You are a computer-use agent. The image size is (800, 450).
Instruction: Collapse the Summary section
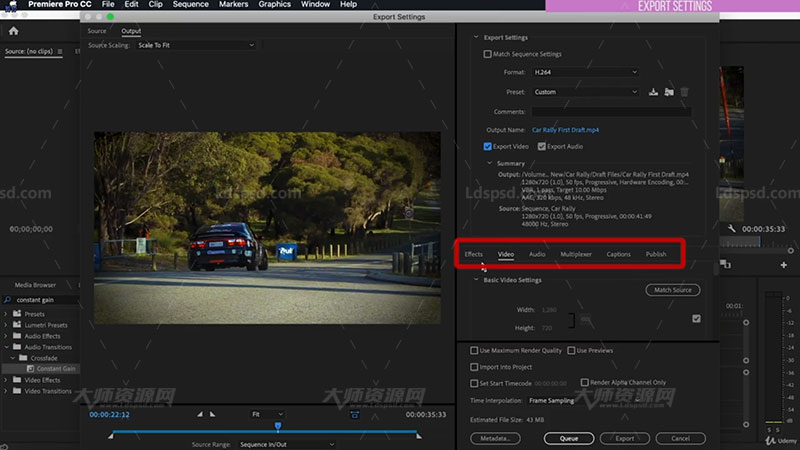click(489, 163)
